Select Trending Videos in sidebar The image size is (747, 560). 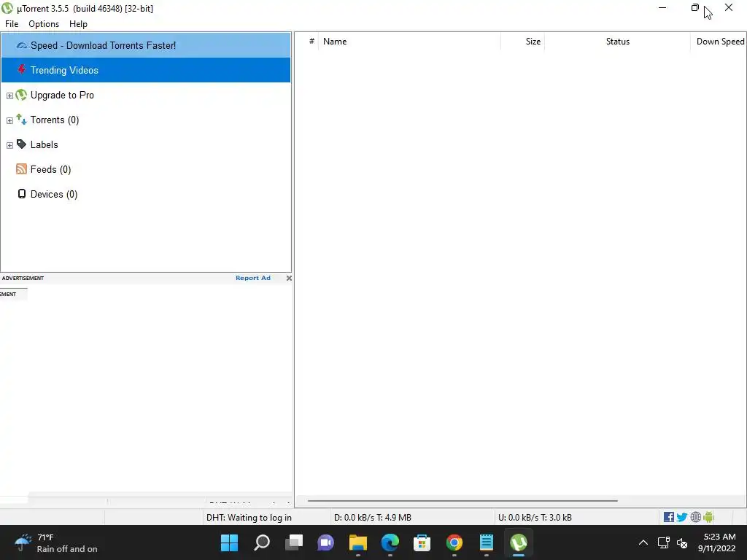point(146,70)
